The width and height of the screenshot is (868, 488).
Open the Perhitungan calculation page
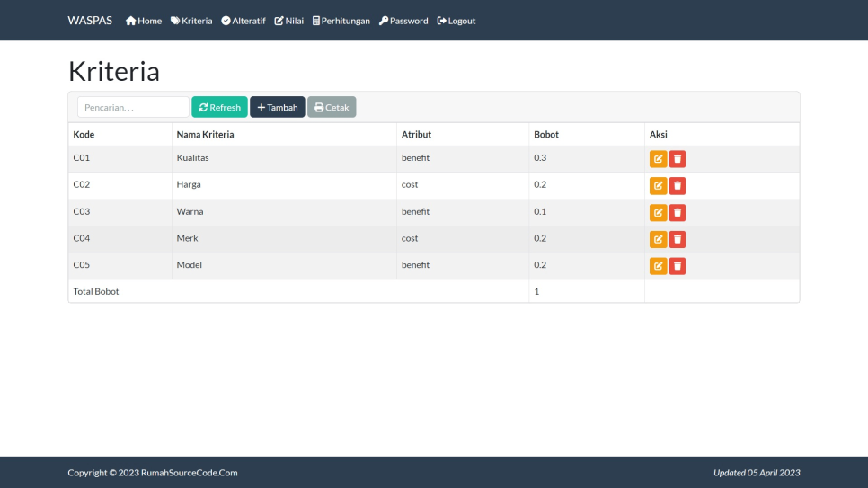point(341,21)
